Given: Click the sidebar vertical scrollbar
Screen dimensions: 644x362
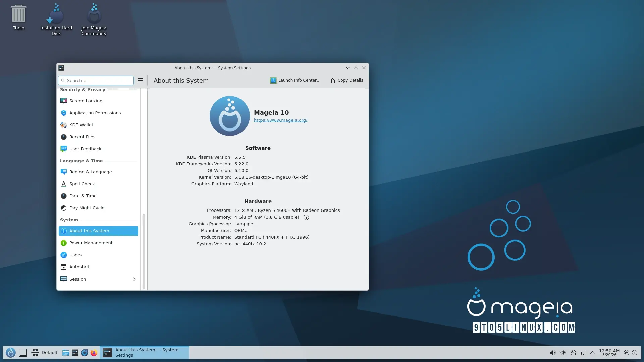Looking at the screenshot, I should pyautogui.click(x=144, y=251).
